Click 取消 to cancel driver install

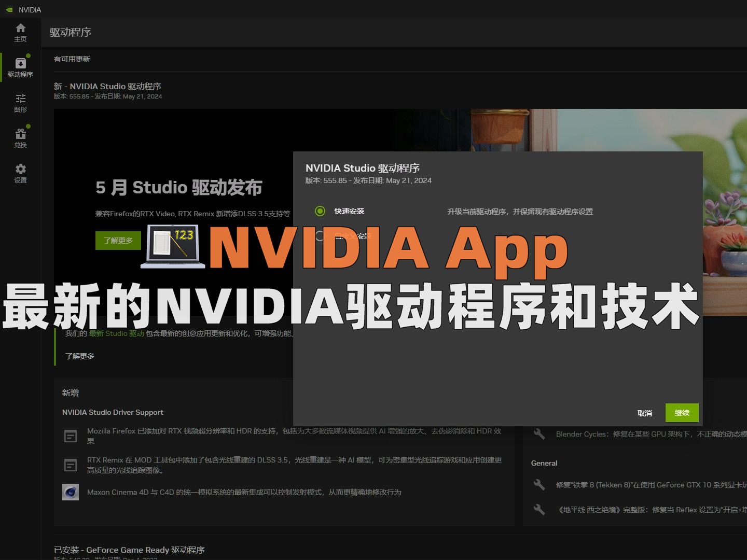645,413
